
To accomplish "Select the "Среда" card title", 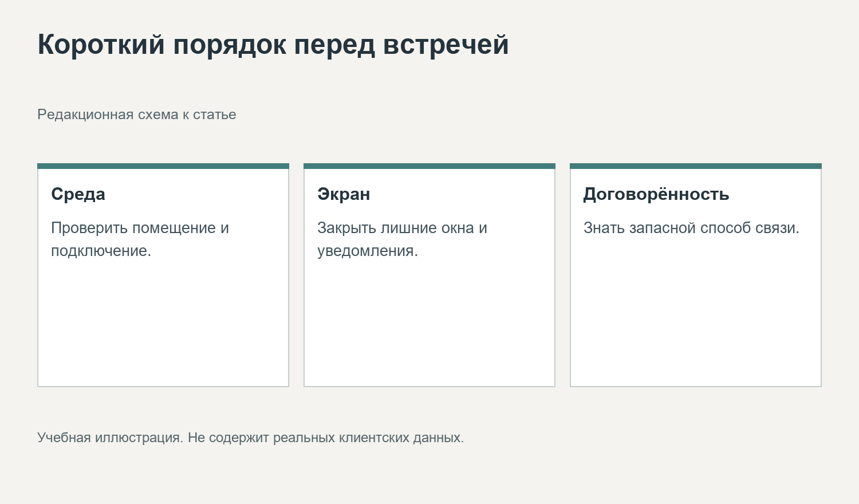I will tap(78, 194).
